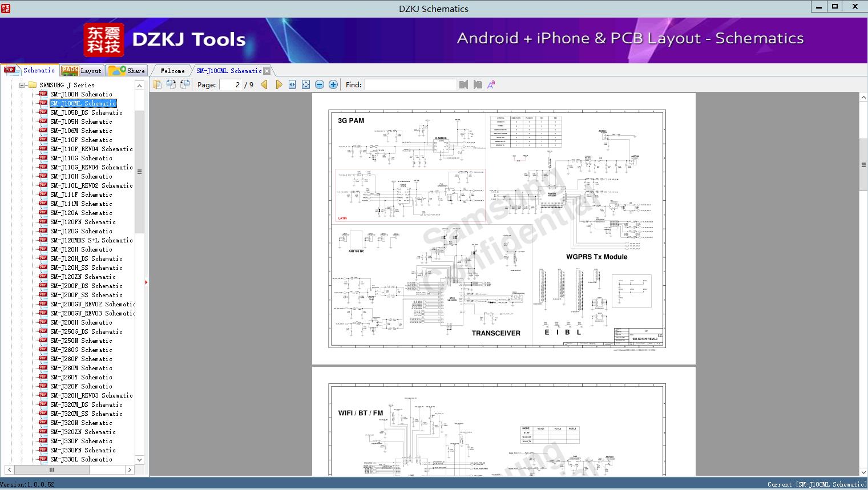Viewport: 868px width, 490px height.
Task: Zoom in with the plus icon
Action: (333, 84)
